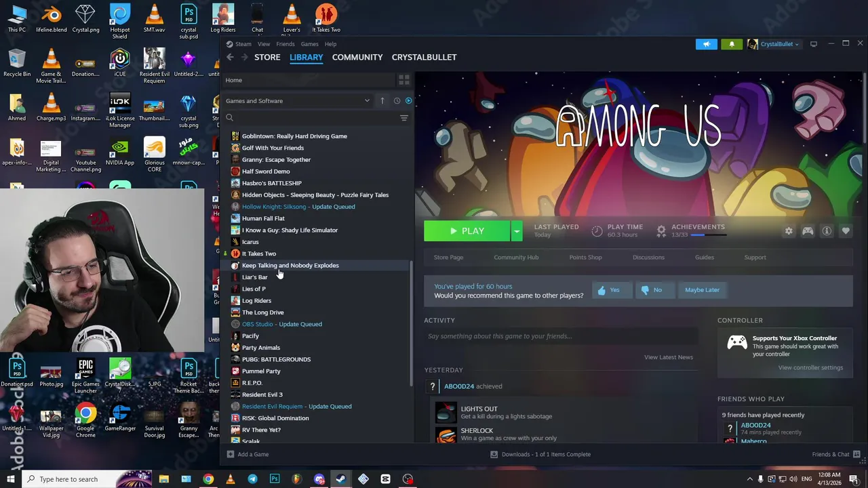Image resolution: width=868 pixels, height=488 pixels.
Task: Click Photoshop icon in the taskbar
Action: click(275, 479)
